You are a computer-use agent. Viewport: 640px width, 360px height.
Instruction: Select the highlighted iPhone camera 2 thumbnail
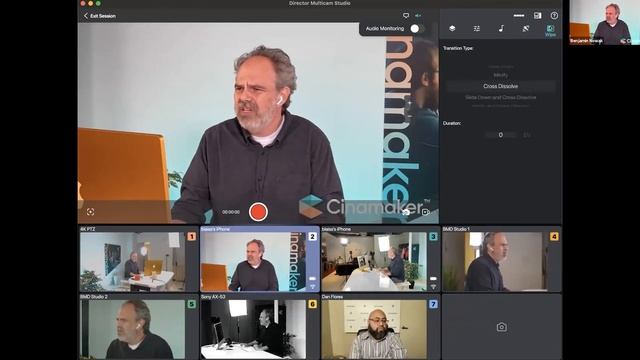[253, 262]
